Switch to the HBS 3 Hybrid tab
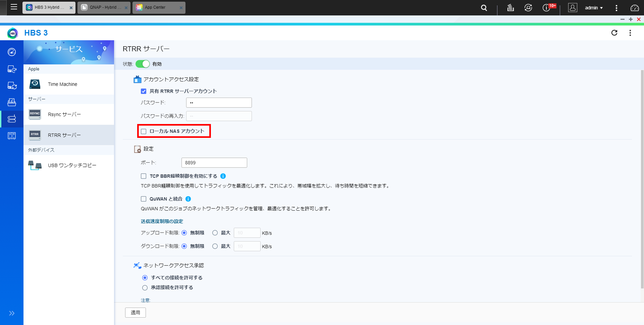Image resolution: width=644 pixels, height=325 pixels. (49, 7)
